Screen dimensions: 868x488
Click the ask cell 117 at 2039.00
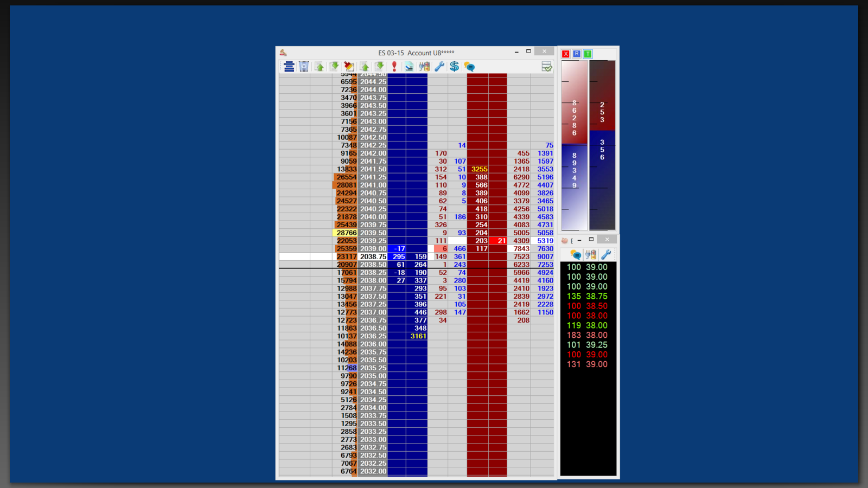click(478, 249)
